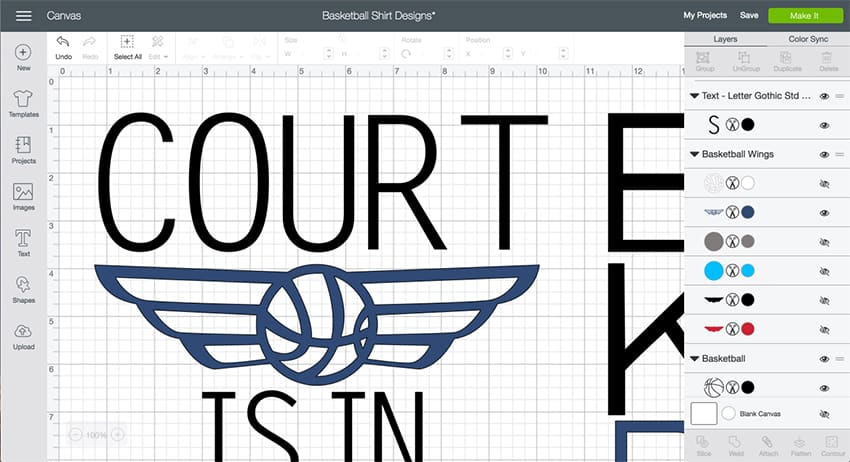Show the hidden light blue circle layer
Image resolution: width=850 pixels, height=462 pixels.
pyautogui.click(x=824, y=271)
